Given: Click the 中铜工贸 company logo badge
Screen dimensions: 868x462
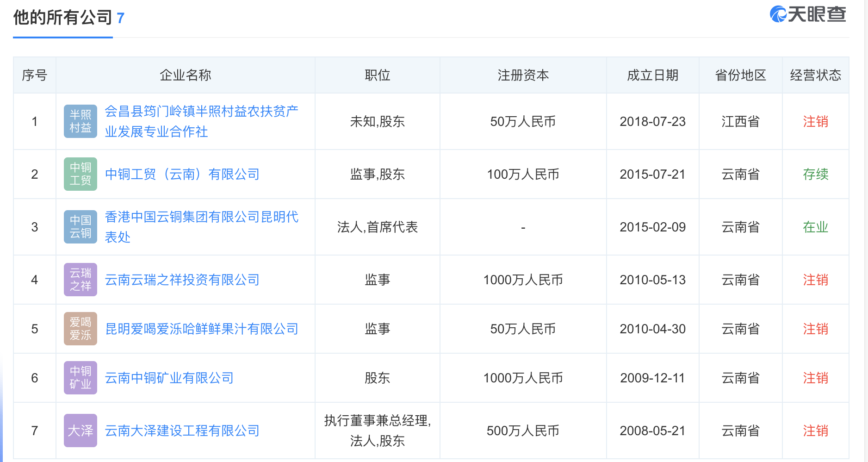Looking at the screenshot, I should [x=81, y=174].
